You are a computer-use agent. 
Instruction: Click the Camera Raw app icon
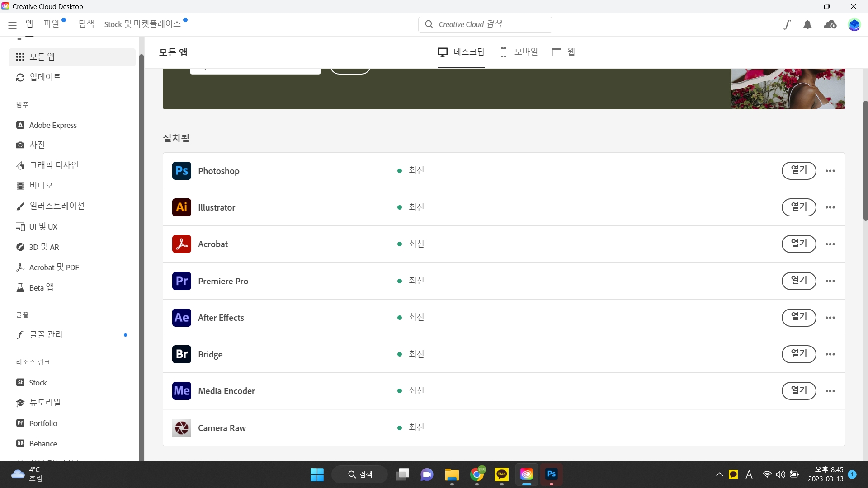point(182,427)
